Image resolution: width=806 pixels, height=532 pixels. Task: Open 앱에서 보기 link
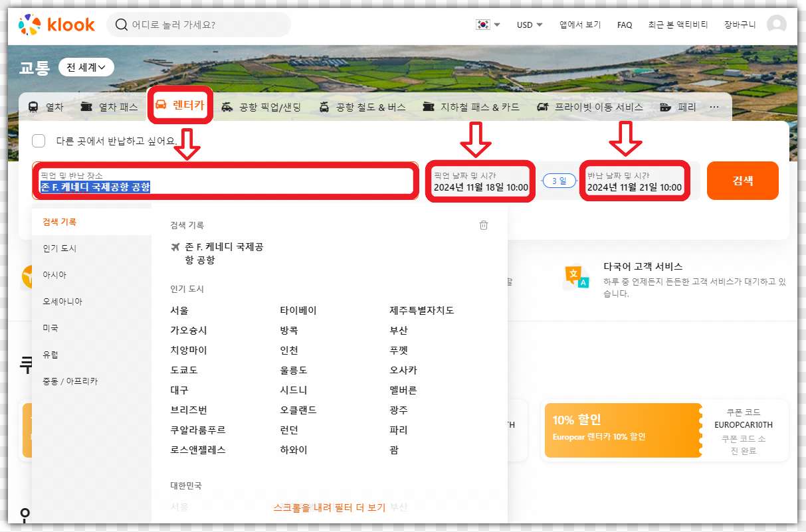click(x=580, y=25)
